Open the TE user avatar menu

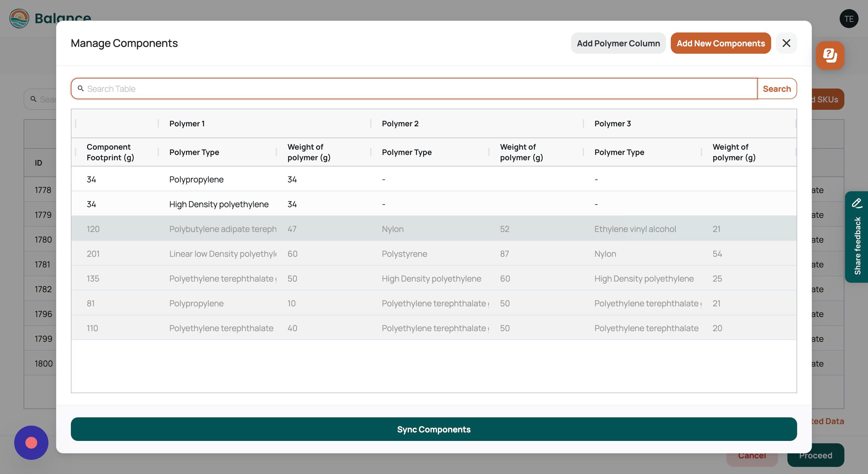(849, 19)
